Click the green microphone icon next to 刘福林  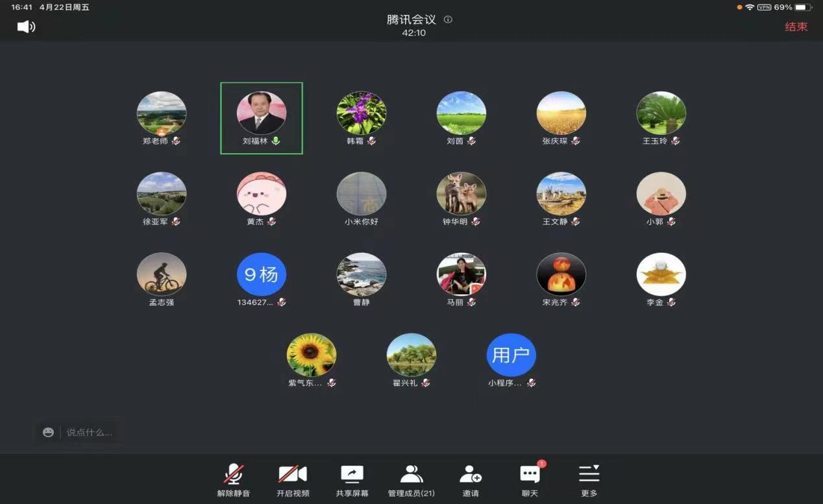pos(276,141)
